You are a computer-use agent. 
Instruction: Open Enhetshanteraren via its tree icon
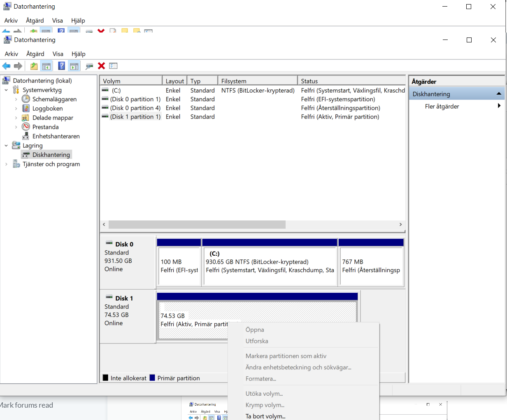tap(26, 136)
